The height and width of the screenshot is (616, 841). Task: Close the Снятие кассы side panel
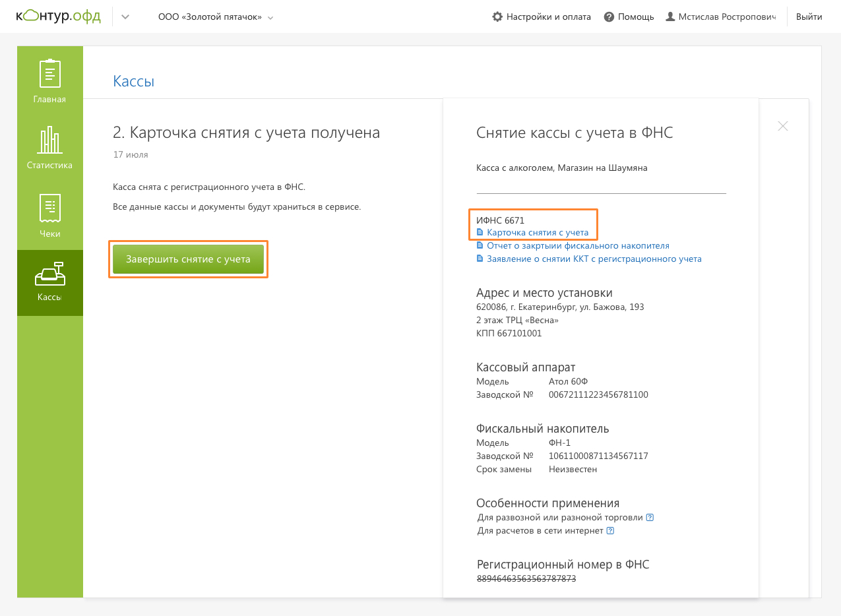(782, 126)
